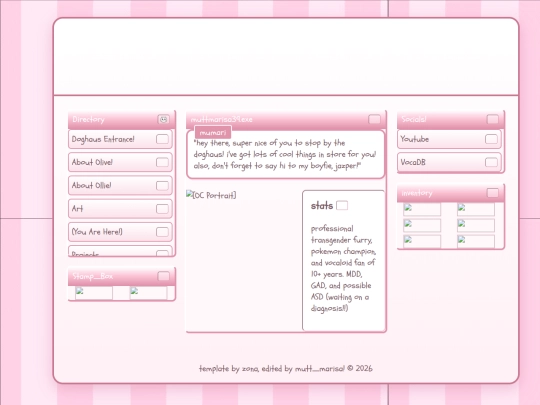Click the right stamp in Stamp_Box
540x405 pixels.
[148, 293]
